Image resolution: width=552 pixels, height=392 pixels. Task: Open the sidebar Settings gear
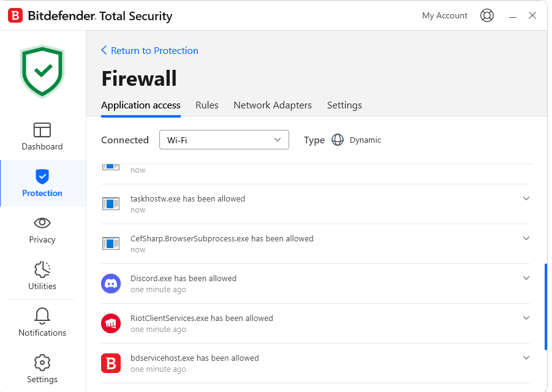pyautogui.click(x=42, y=369)
